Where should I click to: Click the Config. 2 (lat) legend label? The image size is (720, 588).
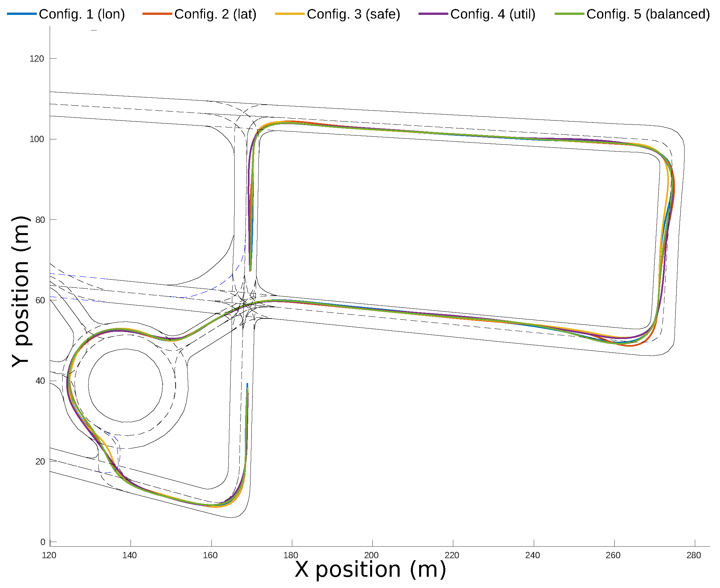215,14
